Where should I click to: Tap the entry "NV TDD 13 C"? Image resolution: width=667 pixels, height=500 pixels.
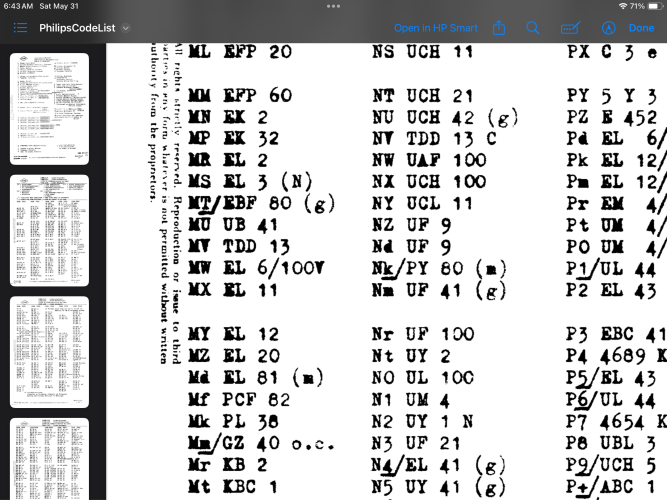[x=434, y=139]
